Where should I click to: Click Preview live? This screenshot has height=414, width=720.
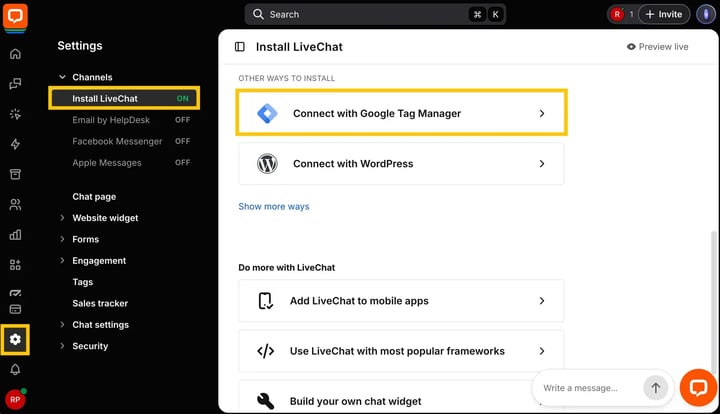coord(658,47)
